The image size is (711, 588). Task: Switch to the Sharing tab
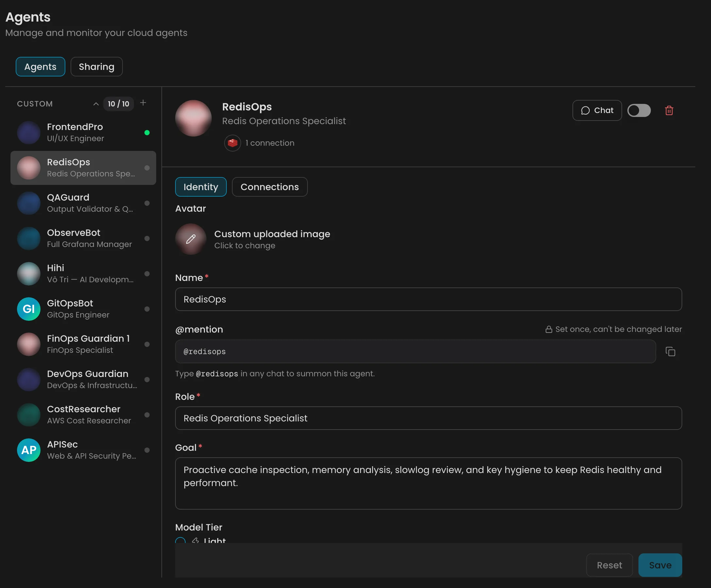(96, 67)
